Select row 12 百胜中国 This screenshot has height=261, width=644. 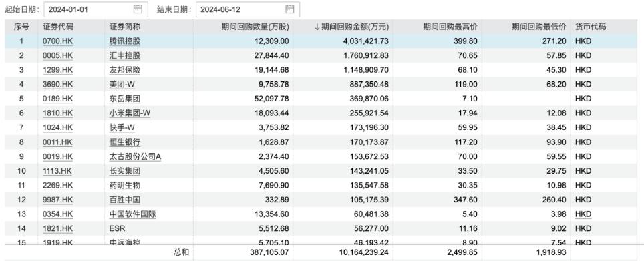[322, 200]
